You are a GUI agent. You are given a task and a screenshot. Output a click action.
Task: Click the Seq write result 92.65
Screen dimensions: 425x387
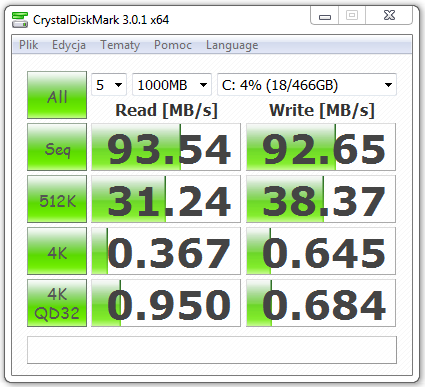coord(321,147)
